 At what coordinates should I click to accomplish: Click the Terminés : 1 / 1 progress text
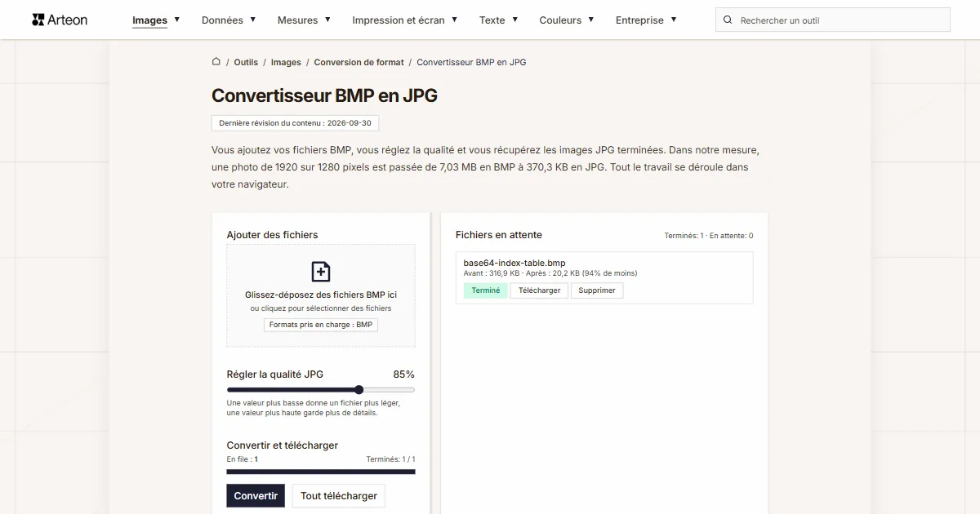(x=390, y=459)
